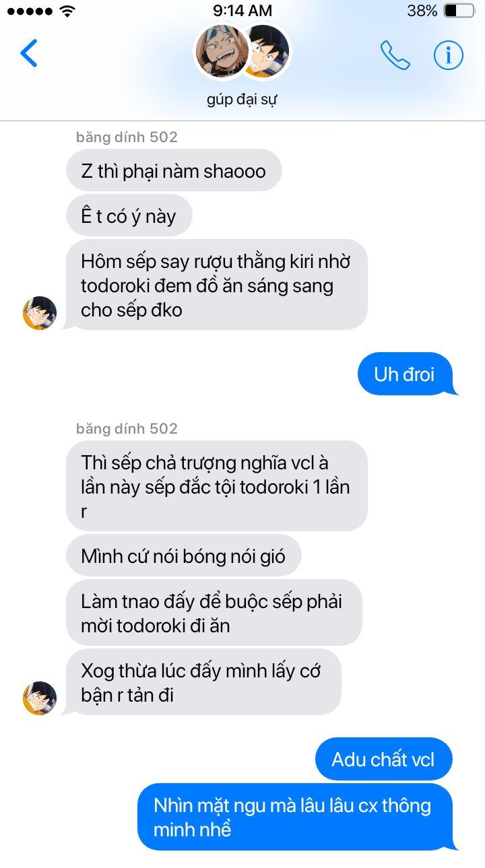Tap the 9:14 AM clock in status bar
Image resolution: width=485 pixels, height=868 pixels.
point(243,11)
